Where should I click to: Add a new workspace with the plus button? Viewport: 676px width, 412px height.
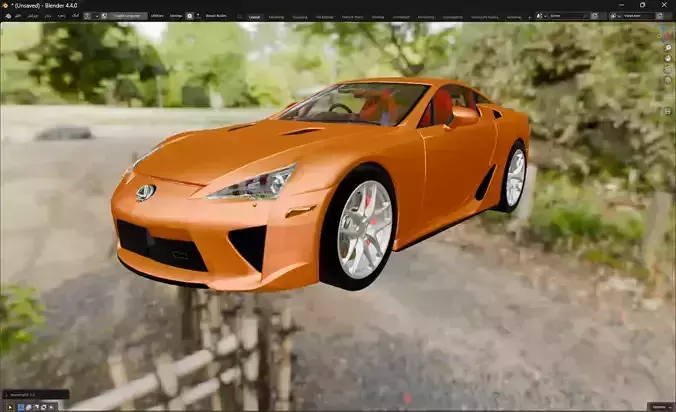(529, 18)
